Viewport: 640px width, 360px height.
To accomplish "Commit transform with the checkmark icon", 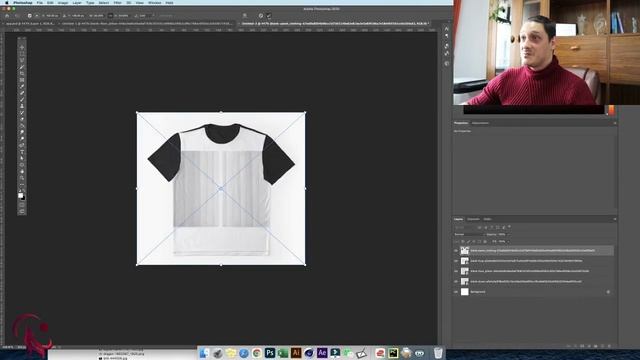I will [269, 16].
